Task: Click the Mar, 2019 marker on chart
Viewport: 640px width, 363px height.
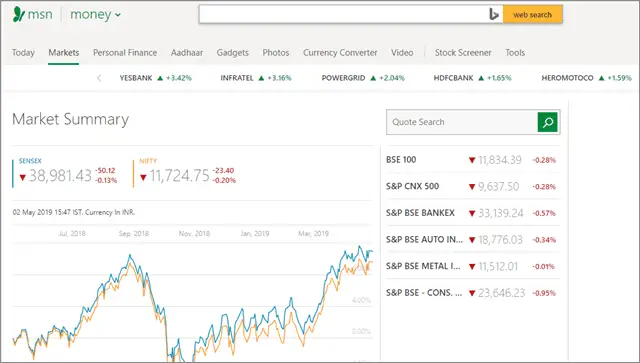Action: point(313,234)
